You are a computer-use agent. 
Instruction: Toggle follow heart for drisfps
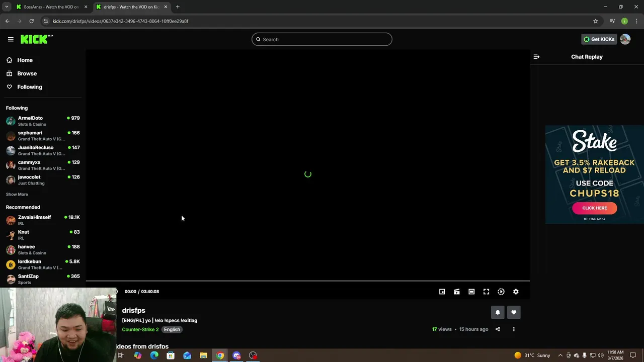(514, 312)
